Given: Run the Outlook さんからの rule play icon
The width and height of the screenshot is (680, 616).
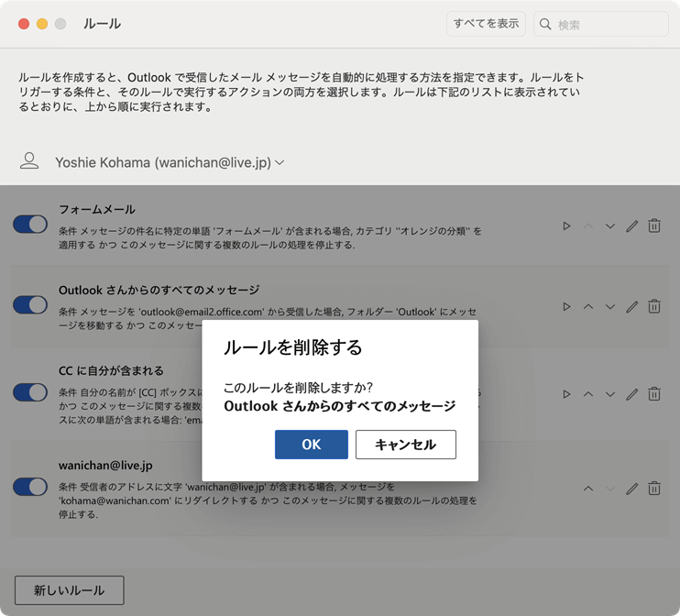Looking at the screenshot, I should [x=566, y=307].
